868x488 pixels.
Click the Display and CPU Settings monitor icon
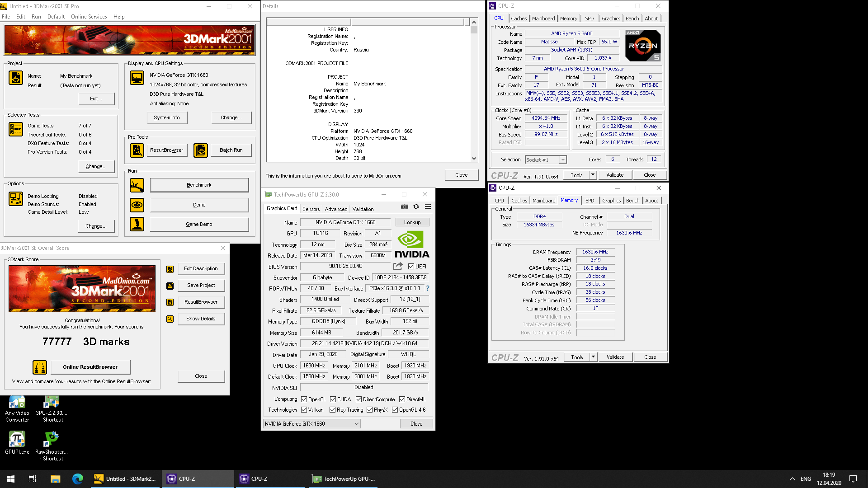(137, 78)
